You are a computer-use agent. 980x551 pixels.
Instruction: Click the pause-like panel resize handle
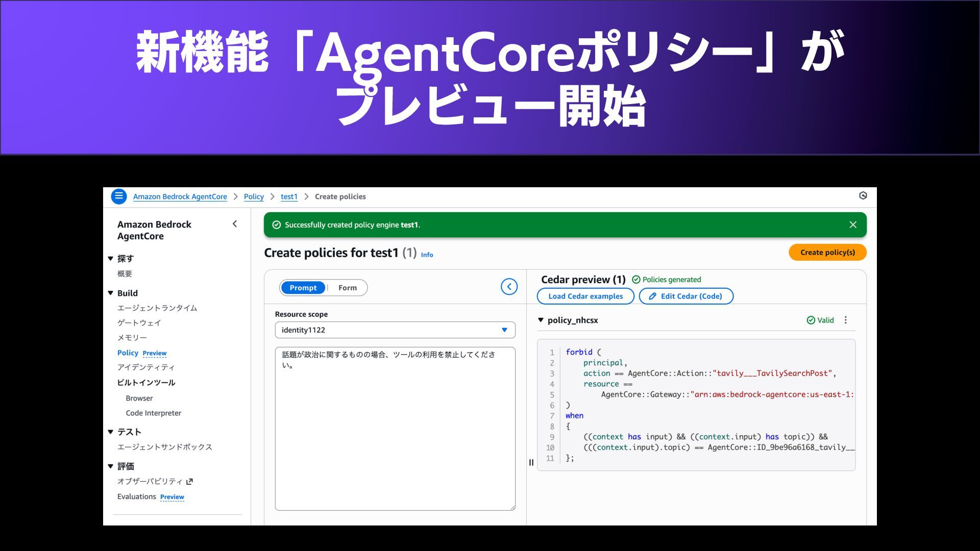(x=531, y=462)
